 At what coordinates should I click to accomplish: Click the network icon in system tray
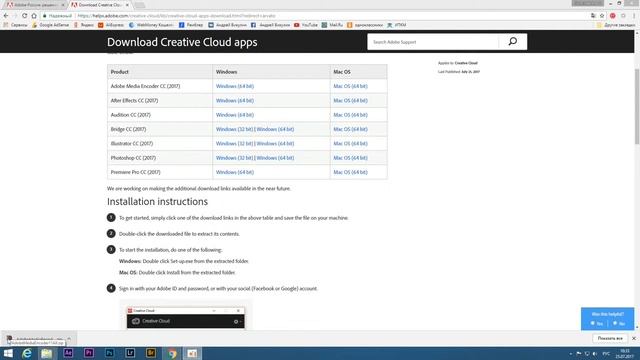tap(587, 353)
